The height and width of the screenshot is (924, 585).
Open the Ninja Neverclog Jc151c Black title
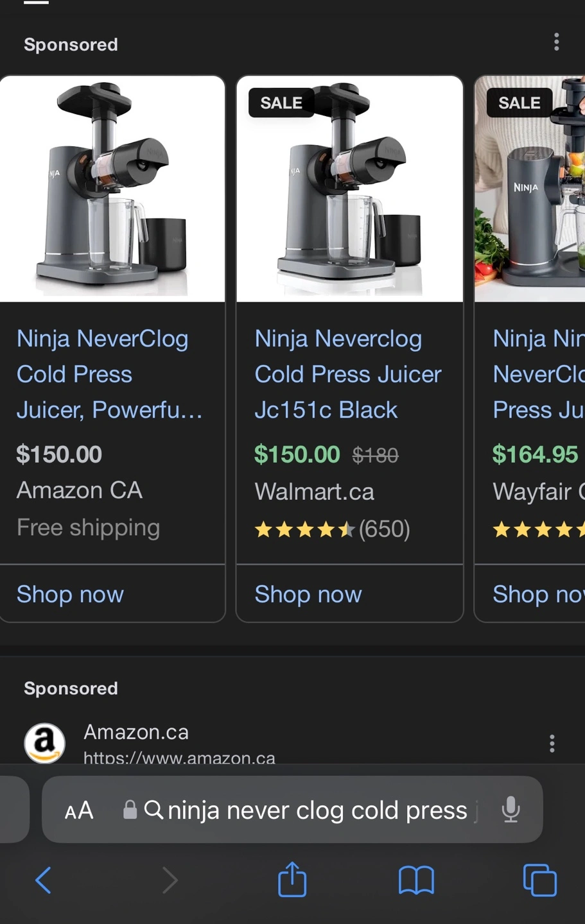point(347,374)
